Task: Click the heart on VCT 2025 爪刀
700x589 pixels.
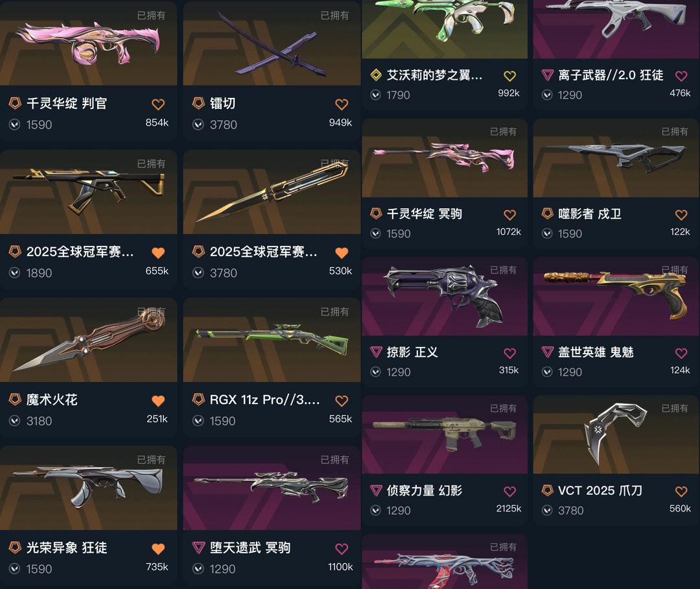Action: (x=681, y=492)
